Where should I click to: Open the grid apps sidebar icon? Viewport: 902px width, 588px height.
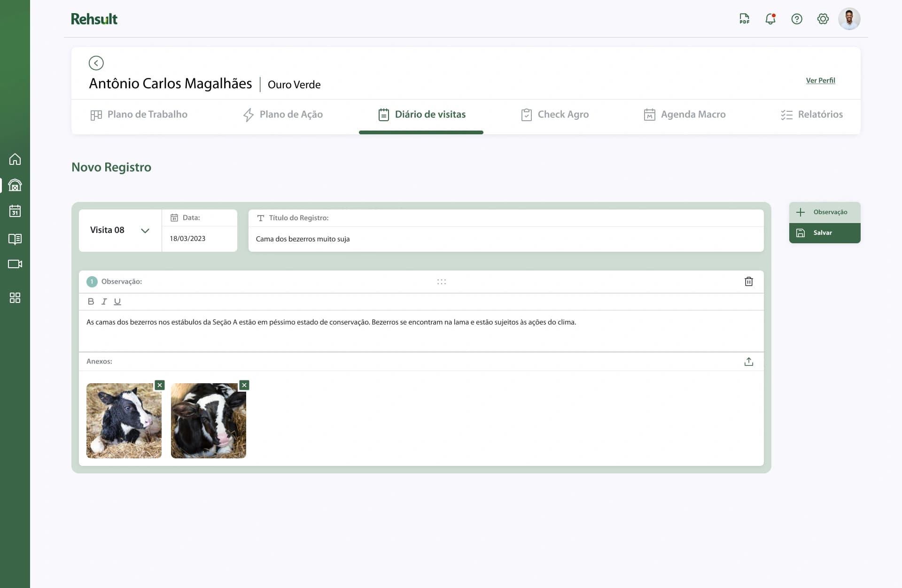coord(15,298)
